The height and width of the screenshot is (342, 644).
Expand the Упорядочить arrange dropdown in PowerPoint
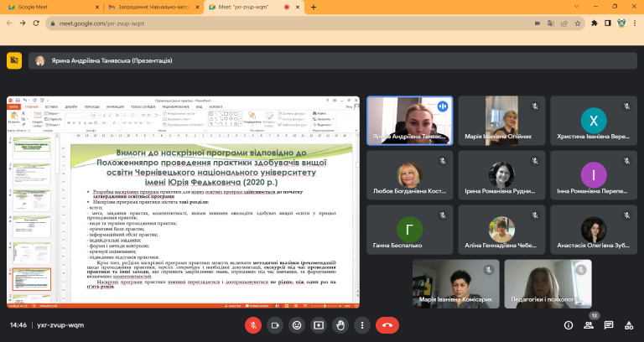tap(252, 118)
